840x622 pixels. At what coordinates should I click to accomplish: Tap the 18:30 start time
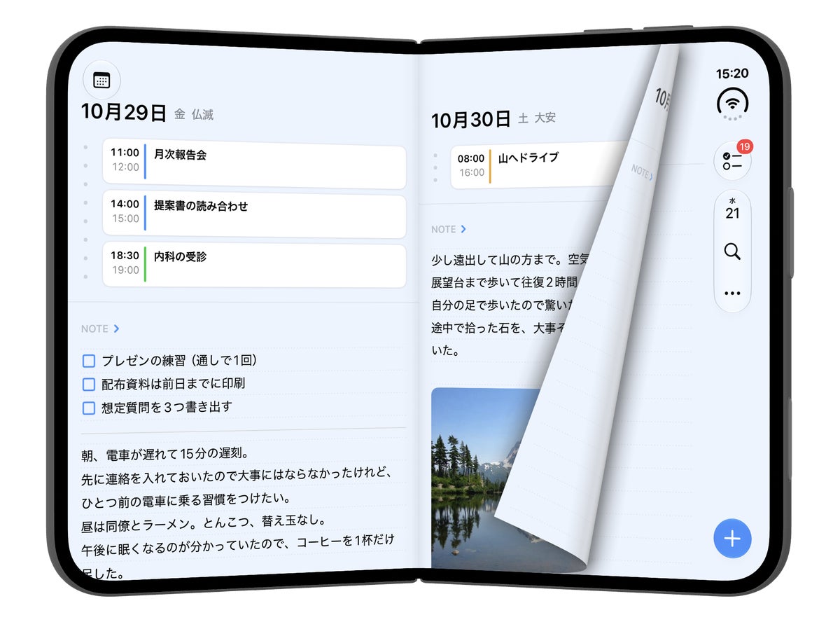[125, 256]
